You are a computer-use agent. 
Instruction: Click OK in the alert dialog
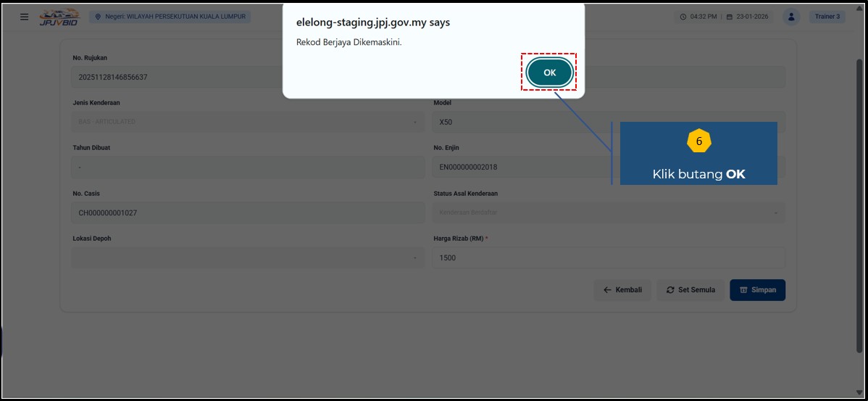click(549, 73)
